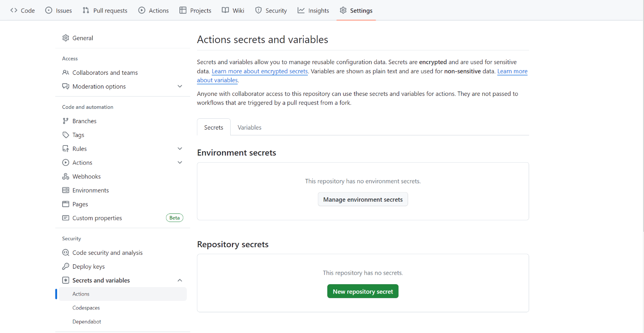Click the Pages browser icon
This screenshot has width=644, height=333.
click(66, 204)
